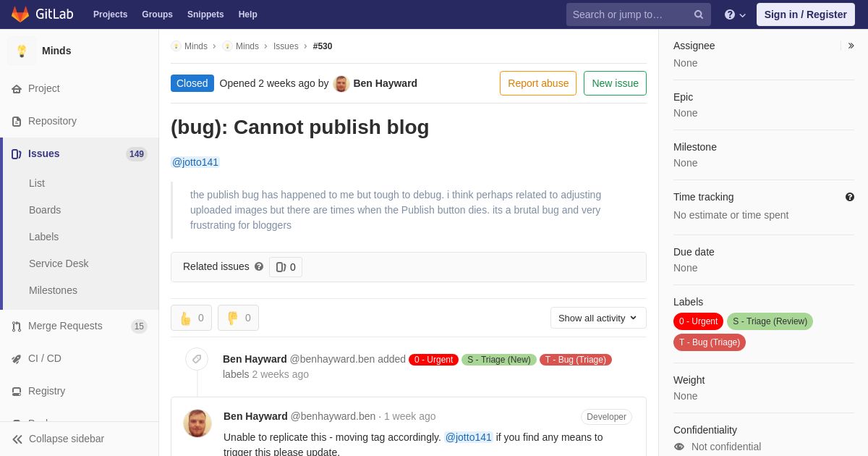Click T - Bug (Triage) sidebar label

click(710, 342)
